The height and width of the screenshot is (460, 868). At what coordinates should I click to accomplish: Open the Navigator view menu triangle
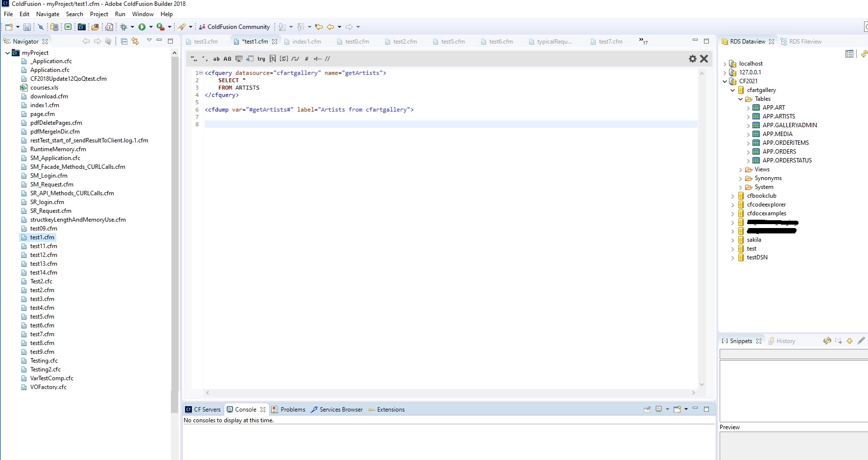point(149,40)
